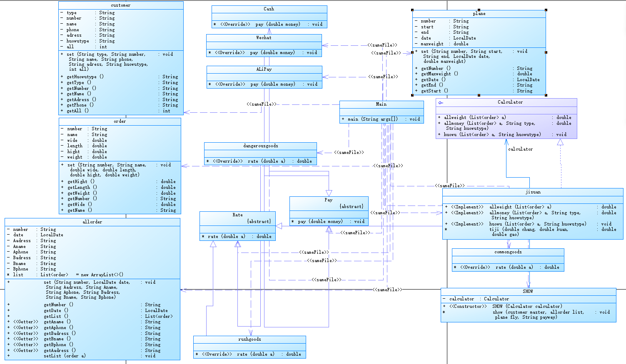Click the main (String args[]) method in Main
The image size is (626, 364).
point(382,119)
